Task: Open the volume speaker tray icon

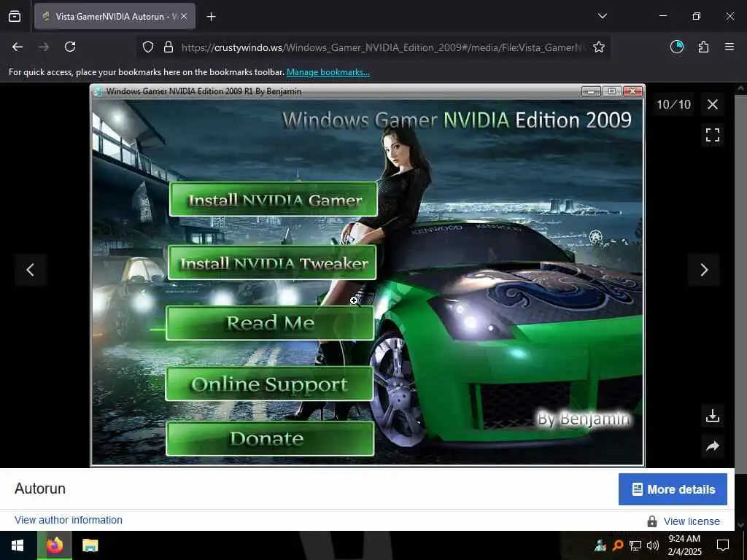Action: tap(653, 545)
